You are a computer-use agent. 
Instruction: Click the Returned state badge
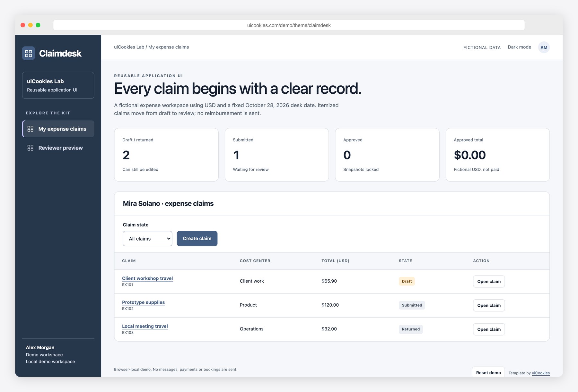pos(411,329)
